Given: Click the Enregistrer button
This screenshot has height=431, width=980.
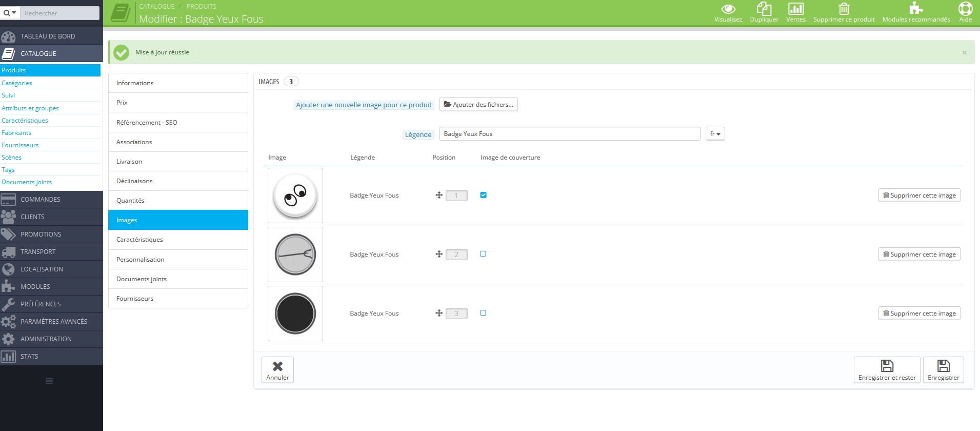Looking at the screenshot, I should click(x=944, y=370).
